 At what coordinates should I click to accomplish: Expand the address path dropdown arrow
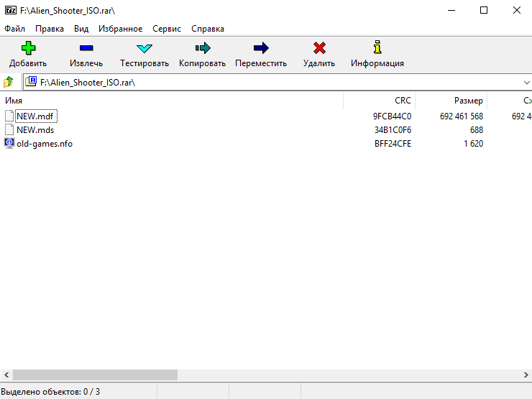(x=526, y=83)
